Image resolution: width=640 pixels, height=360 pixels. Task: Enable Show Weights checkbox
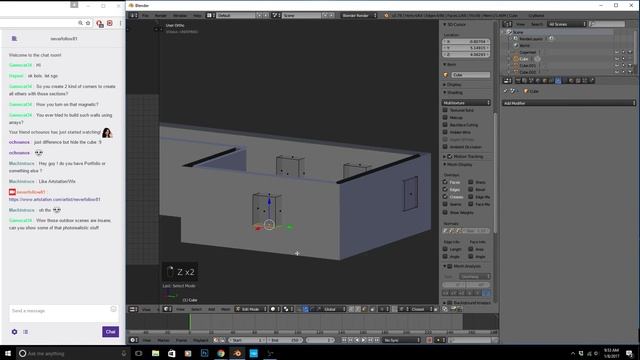click(x=445, y=212)
